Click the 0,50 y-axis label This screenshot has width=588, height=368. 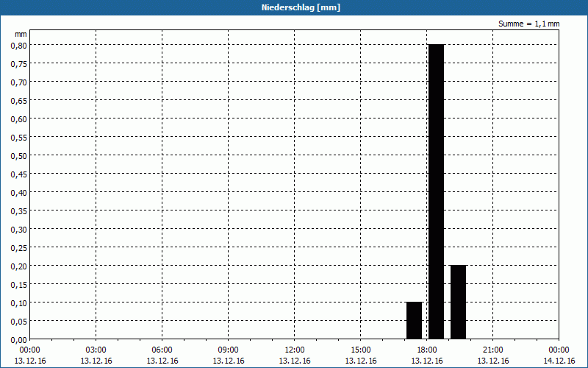[19, 156]
